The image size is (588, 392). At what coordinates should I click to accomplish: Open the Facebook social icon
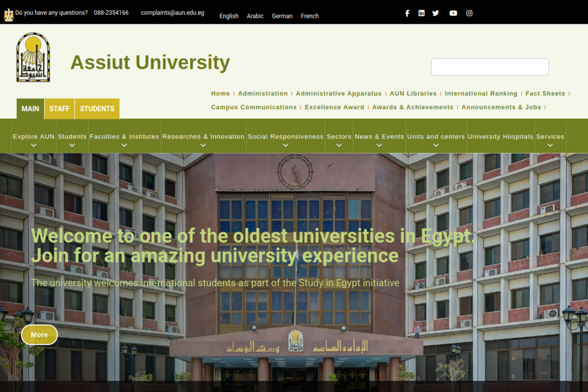tap(407, 13)
